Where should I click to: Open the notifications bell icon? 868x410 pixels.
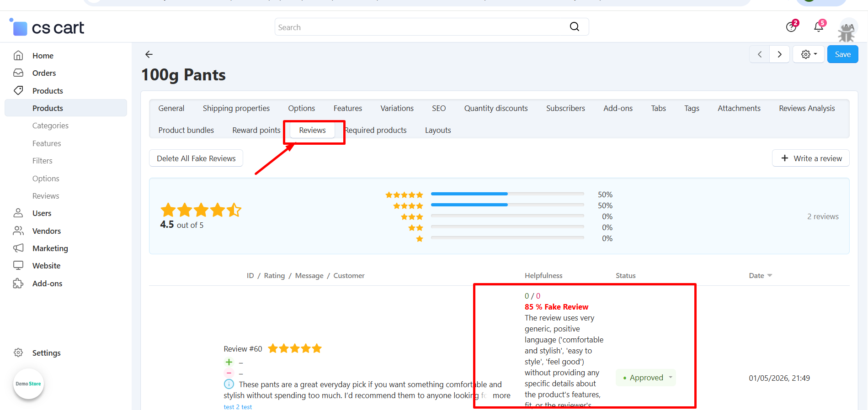tap(818, 27)
